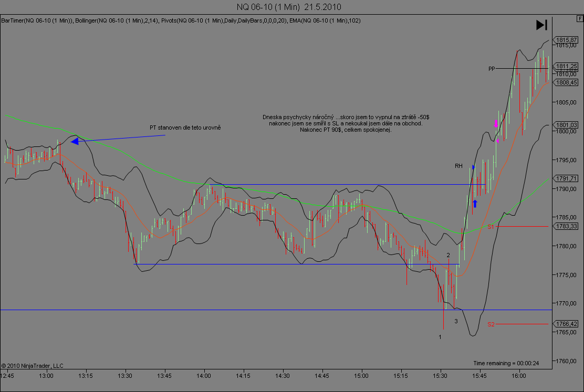The image size is (584, 392).
Task: Click the 1795,00 price axis label
Action: click(x=566, y=160)
